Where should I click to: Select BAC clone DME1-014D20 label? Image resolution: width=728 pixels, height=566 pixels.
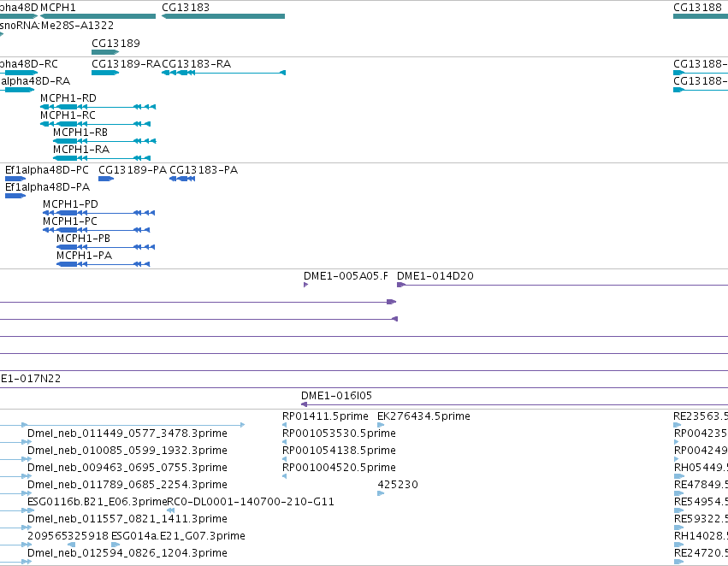pos(435,276)
